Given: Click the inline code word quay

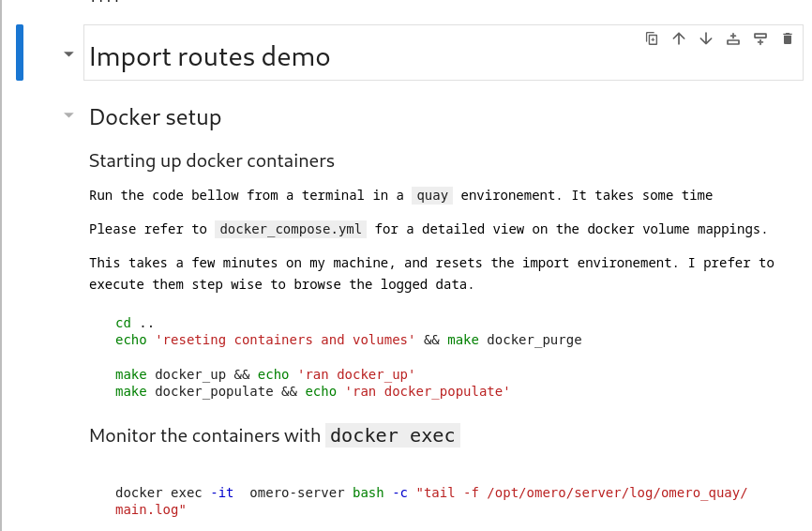Looking at the screenshot, I should tap(431, 195).
